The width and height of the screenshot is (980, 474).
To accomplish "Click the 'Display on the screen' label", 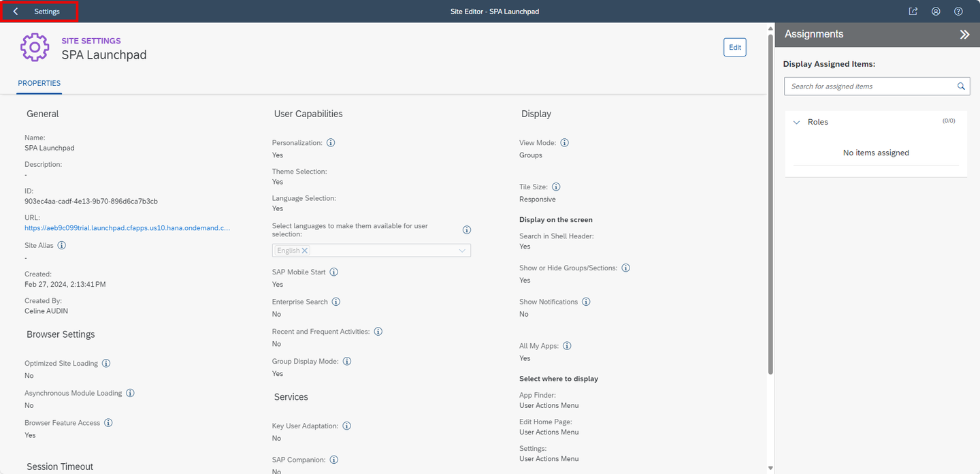I will [556, 220].
